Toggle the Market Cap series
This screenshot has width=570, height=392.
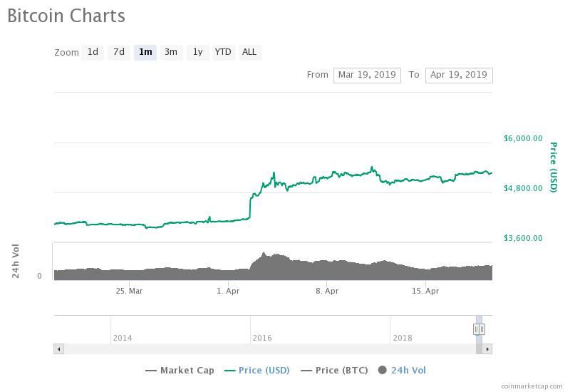187,370
